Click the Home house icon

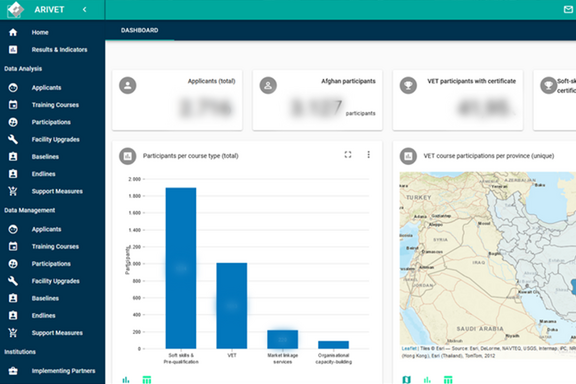coord(13,32)
